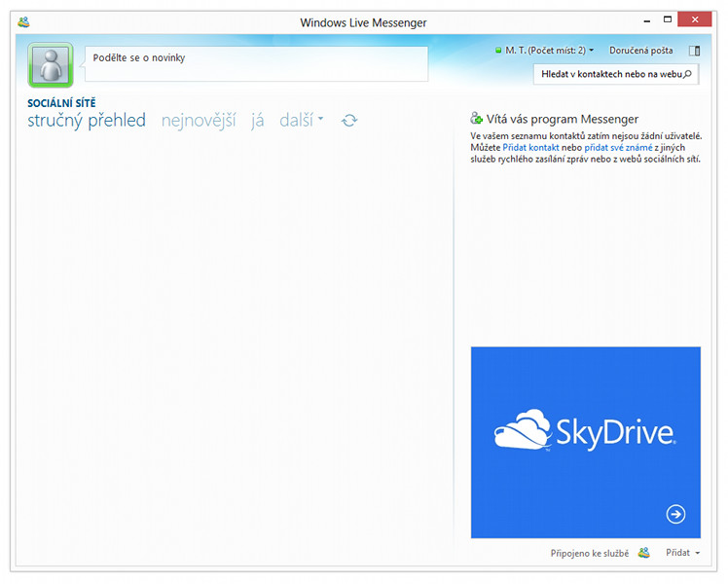Open the SkyDrive advertisement banner

tap(586, 443)
